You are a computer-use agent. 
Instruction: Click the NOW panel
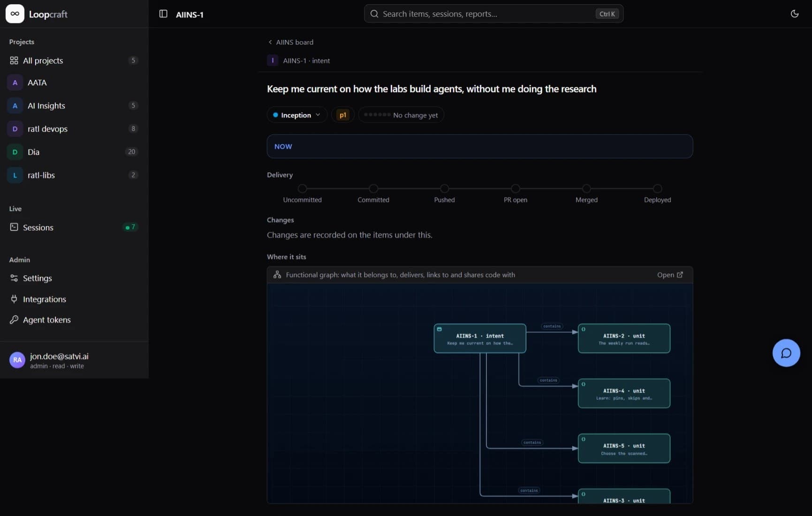pyautogui.click(x=480, y=146)
